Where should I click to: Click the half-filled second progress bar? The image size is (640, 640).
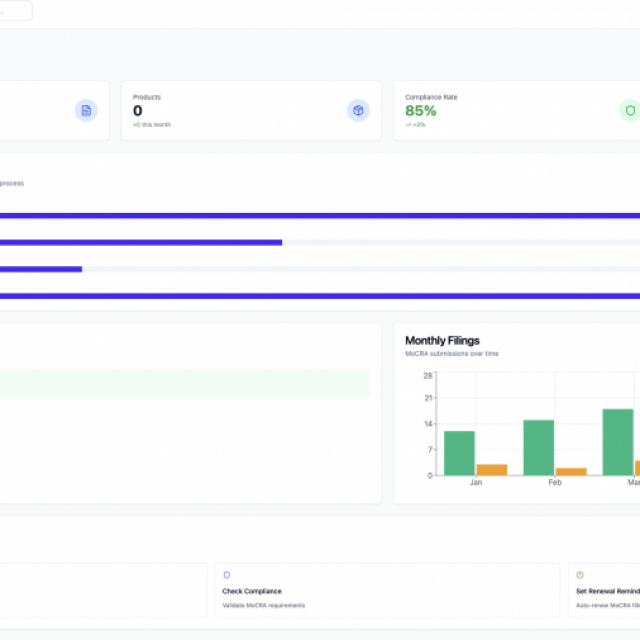point(140,242)
